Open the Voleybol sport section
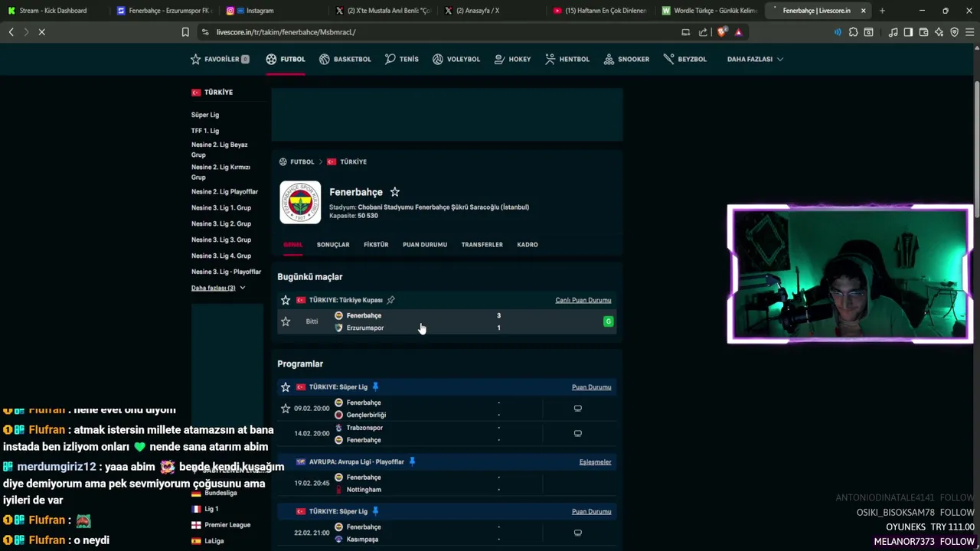Screen dimensions: 980x551 (456, 59)
